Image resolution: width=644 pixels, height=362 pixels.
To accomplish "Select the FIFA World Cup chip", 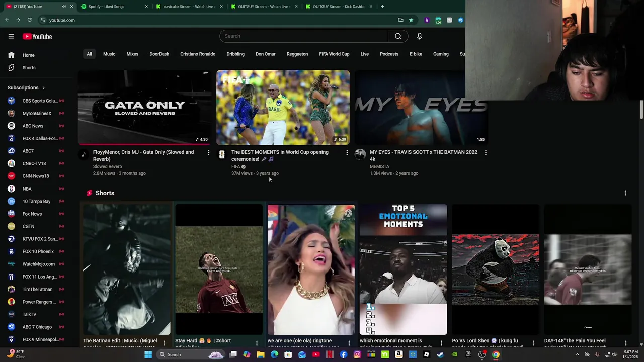I will click(334, 54).
